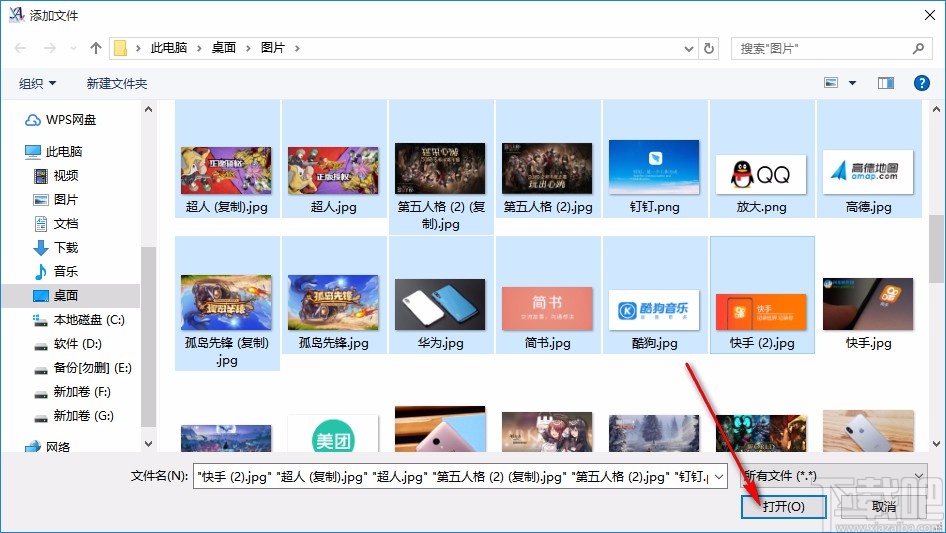The height and width of the screenshot is (533, 946).
Task: Click the 此电脑 breadcrumb segment
Action: [168, 48]
